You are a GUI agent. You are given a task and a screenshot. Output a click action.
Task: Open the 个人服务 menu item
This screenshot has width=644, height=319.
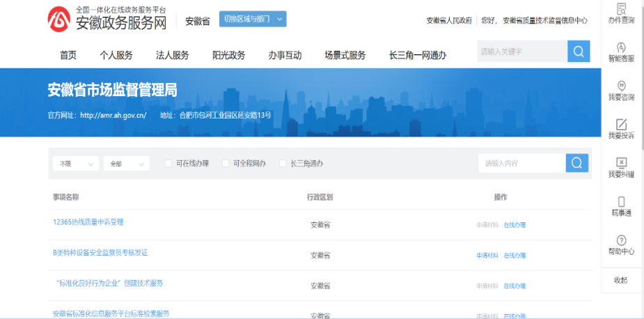116,55
